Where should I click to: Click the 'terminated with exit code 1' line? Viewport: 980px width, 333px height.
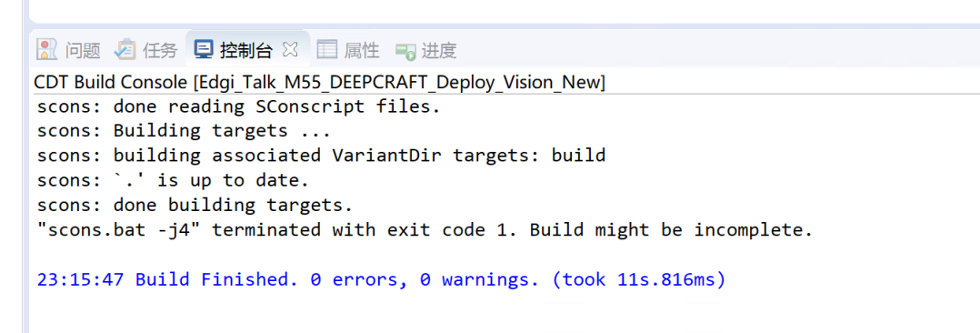click(x=425, y=229)
